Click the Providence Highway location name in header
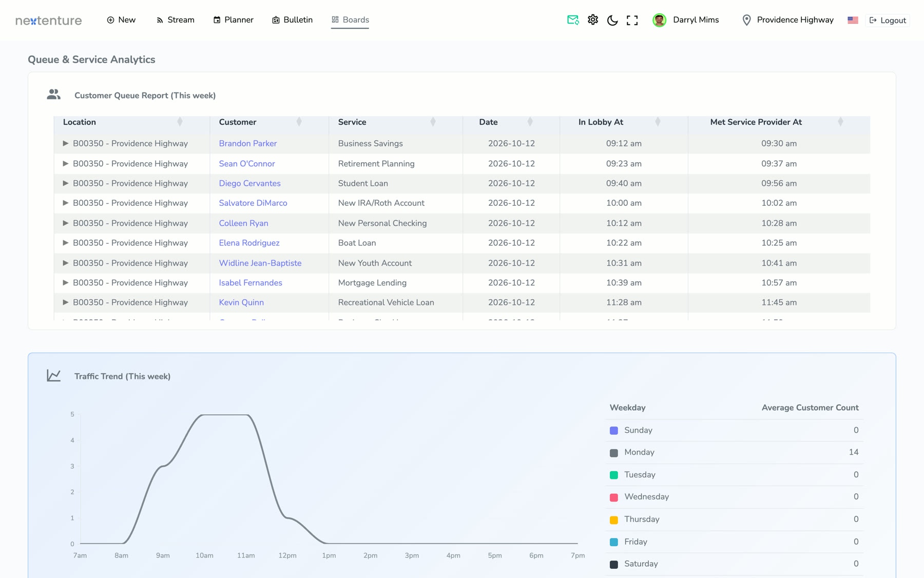The image size is (924, 578). pyautogui.click(x=795, y=20)
